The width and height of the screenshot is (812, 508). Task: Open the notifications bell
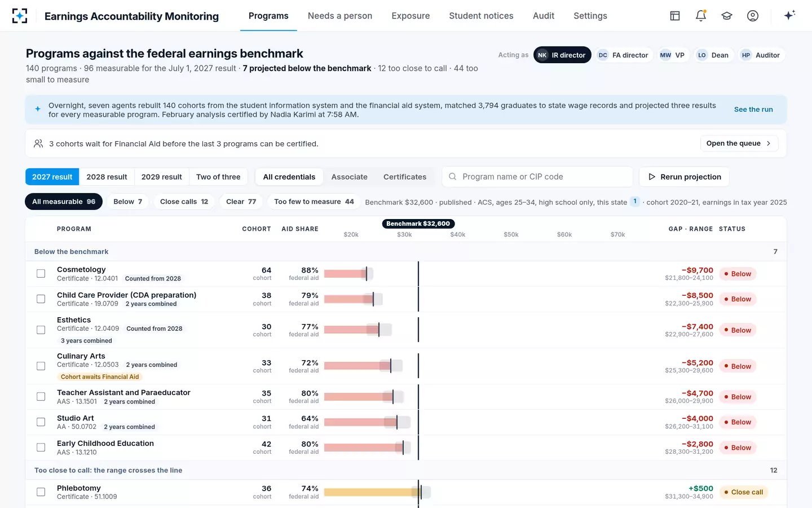point(701,16)
